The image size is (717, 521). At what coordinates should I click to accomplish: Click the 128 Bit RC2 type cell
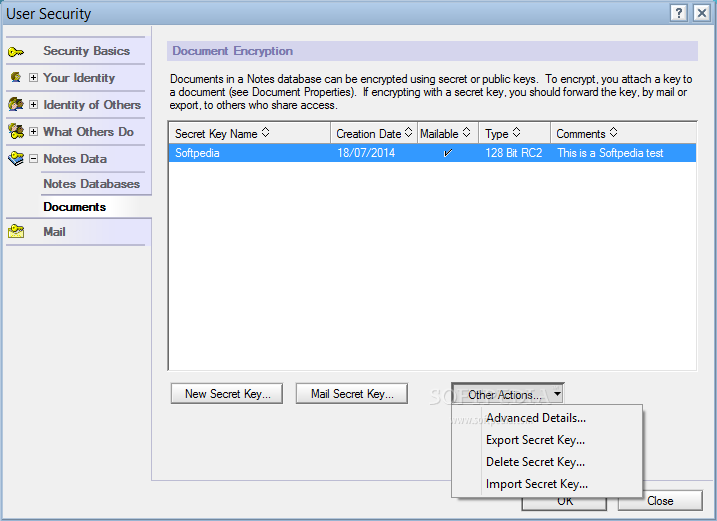[514, 153]
